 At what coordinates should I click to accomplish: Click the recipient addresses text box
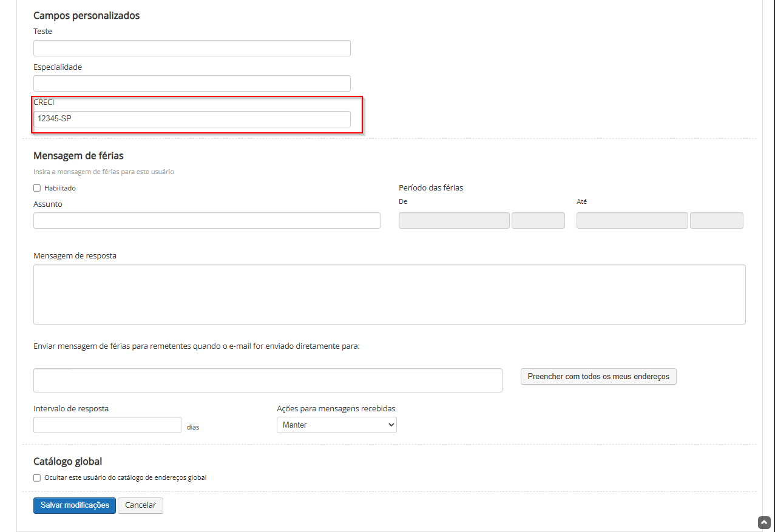268,380
